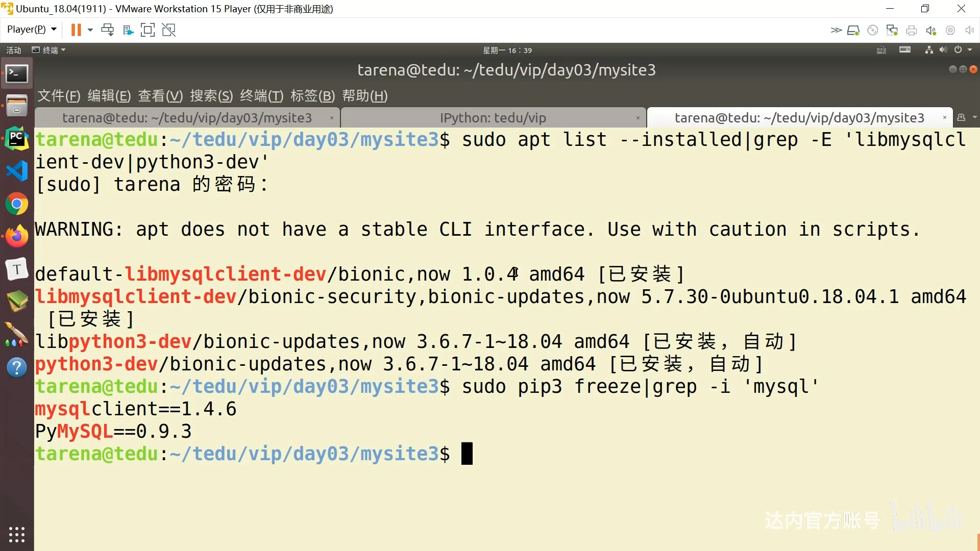Viewport: 980px width, 551px height.
Task: Open Typora text editor dock icon
Action: coord(17,269)
